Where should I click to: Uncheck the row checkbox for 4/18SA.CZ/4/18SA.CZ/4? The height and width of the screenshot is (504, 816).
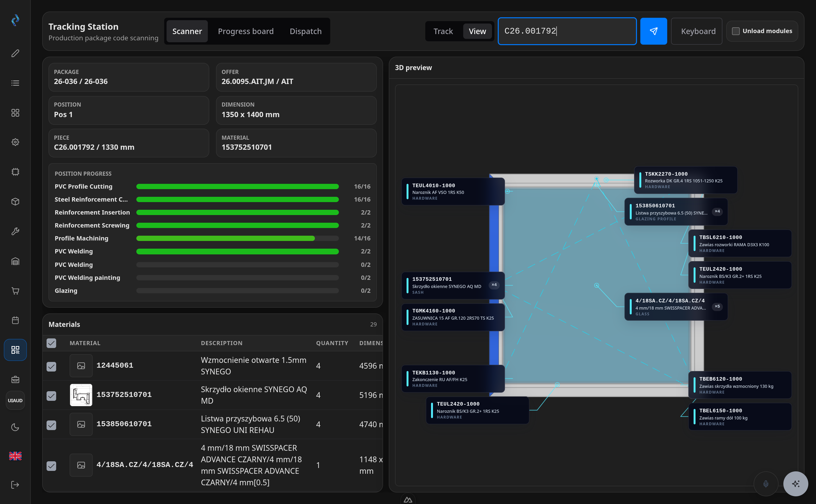51,466
